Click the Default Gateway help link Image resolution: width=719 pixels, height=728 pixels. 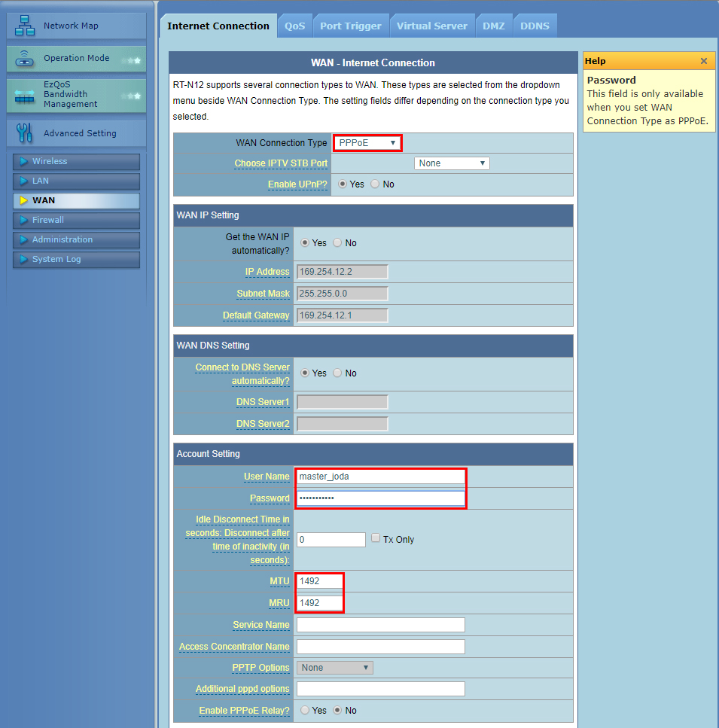pyautogui.click(x=256, y=315)
